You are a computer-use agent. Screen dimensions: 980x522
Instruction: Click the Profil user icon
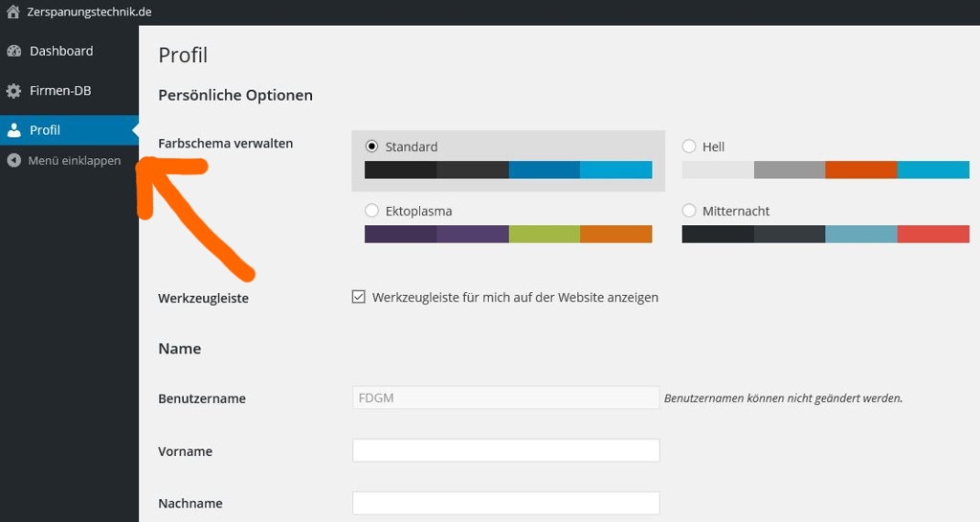point(13,130)
